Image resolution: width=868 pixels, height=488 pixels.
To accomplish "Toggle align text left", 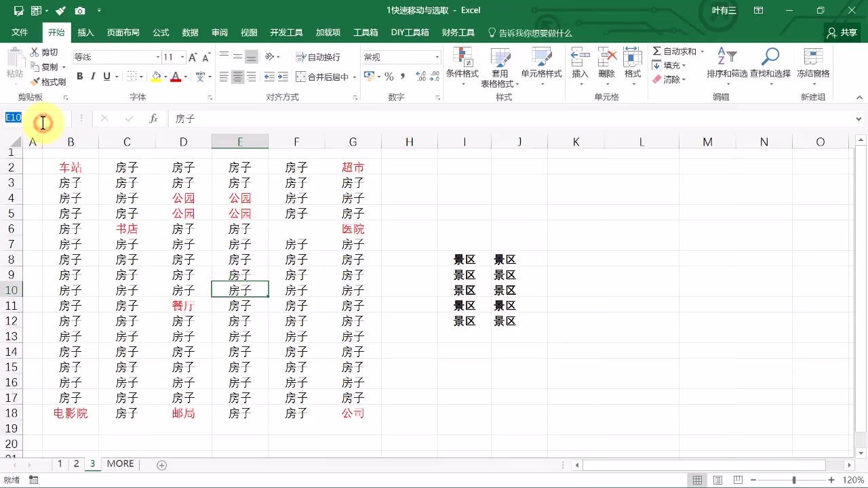I will (224, 77).
